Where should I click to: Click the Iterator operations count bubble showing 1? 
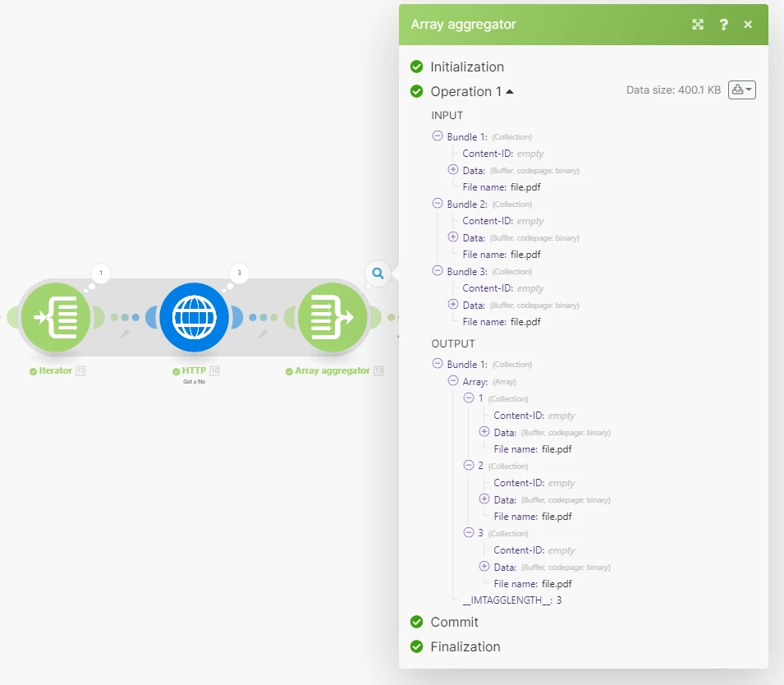(101, 274)
